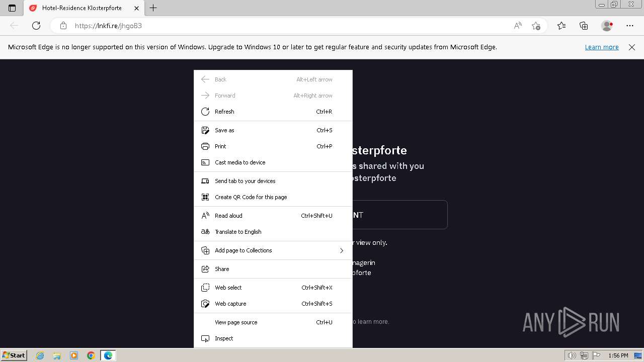Screen dimensions: 644x362
Task: Open the profile avatar icon
Action: click(607, 26)
